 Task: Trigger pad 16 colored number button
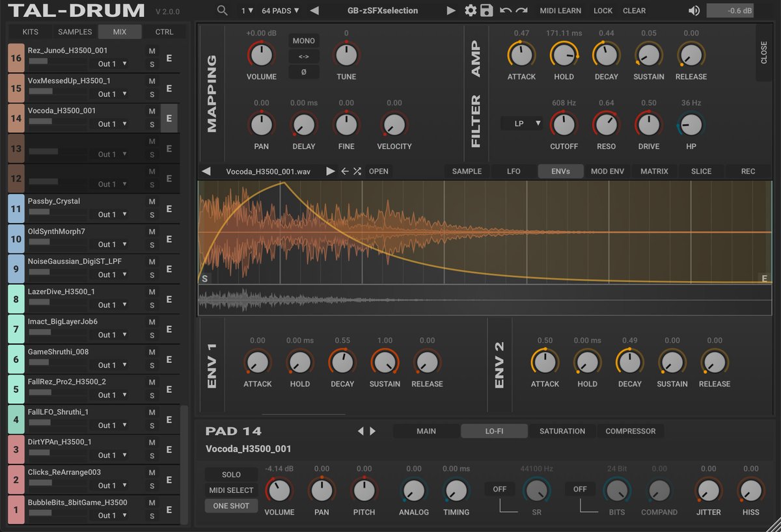click(x=16, y=58)
